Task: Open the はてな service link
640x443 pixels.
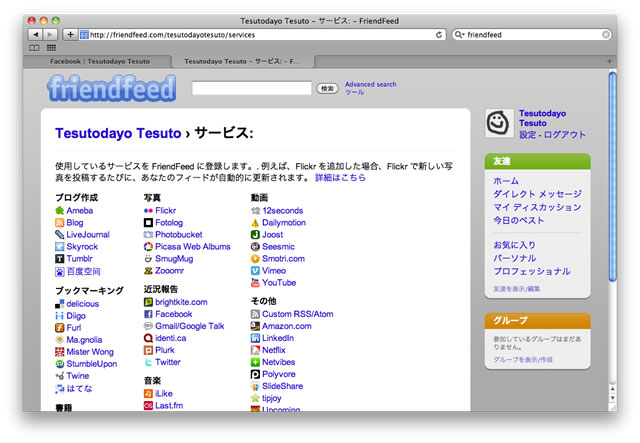Action: pos(80,388)
